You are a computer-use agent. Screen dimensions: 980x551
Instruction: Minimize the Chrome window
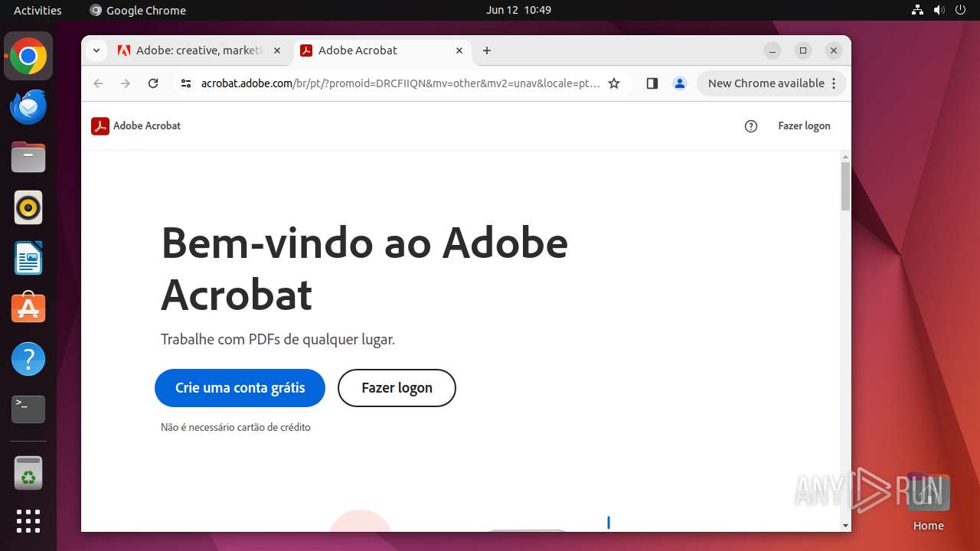773,51
